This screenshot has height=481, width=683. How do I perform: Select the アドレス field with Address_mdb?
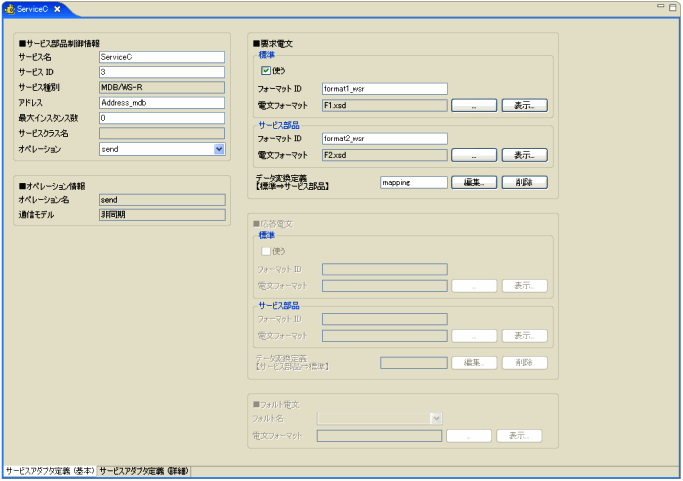[161, 102]
